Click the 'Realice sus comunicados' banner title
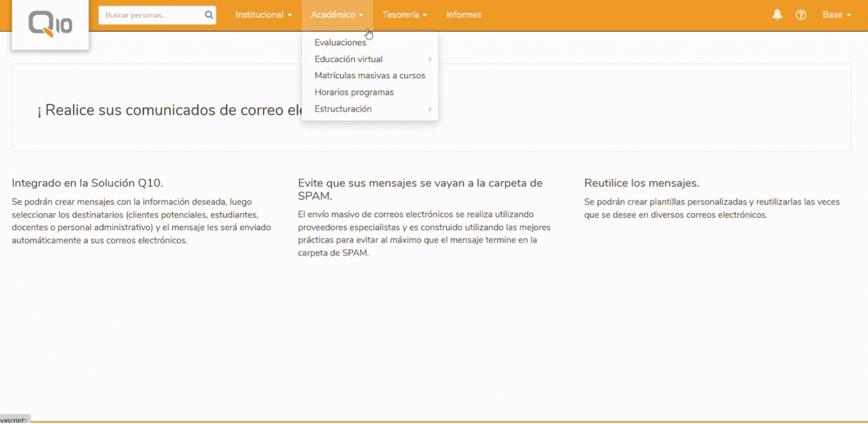This screenshot has width=868, height=424. tap(170, 110)
